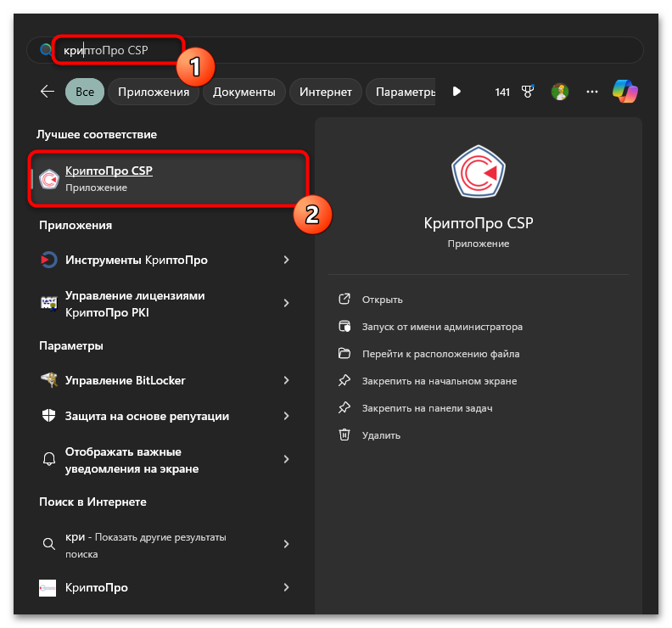Click the 141 rewards points counter
Image resolution: width=672 pixels, height=628 pixels.
(501, 93)
